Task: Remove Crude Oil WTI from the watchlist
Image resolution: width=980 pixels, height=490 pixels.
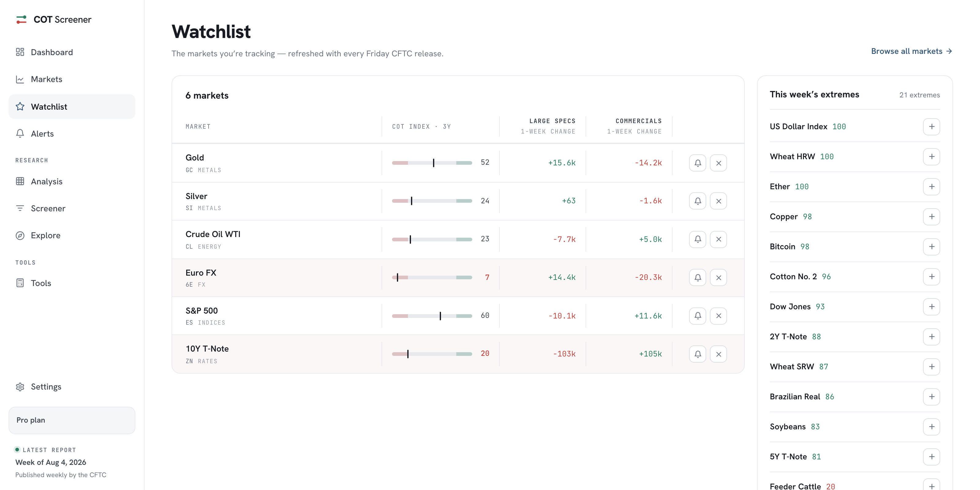Action: [x=718, y=239]
